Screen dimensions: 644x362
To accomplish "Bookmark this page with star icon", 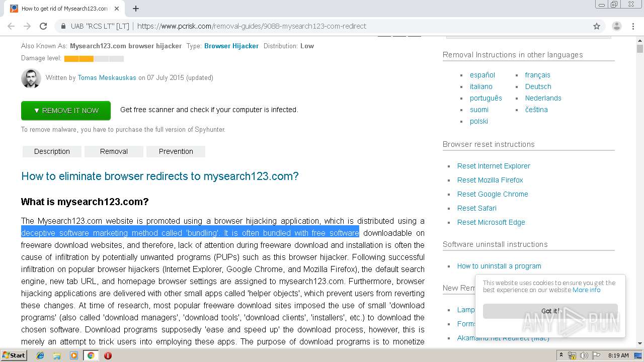I will pos(597,26).
